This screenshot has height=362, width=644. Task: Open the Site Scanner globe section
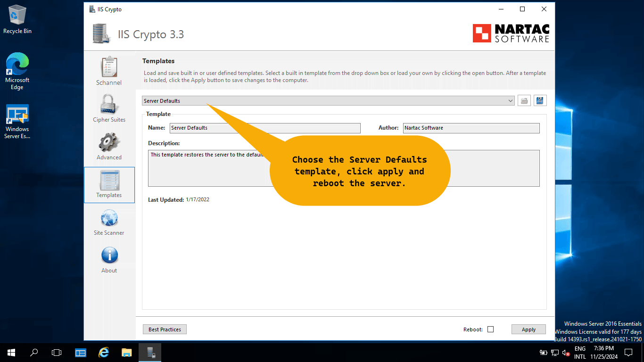pyautogui.click(x=109, y=222)
